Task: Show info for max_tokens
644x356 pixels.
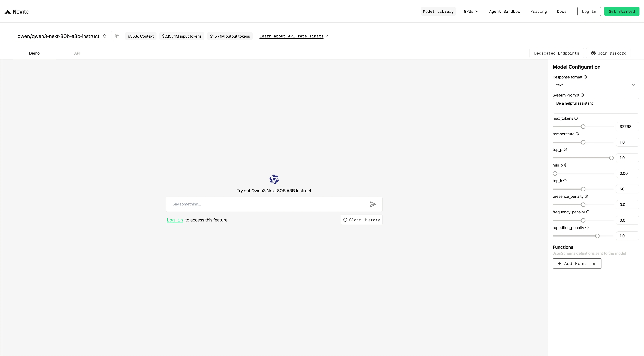Action: coord(576,118)
